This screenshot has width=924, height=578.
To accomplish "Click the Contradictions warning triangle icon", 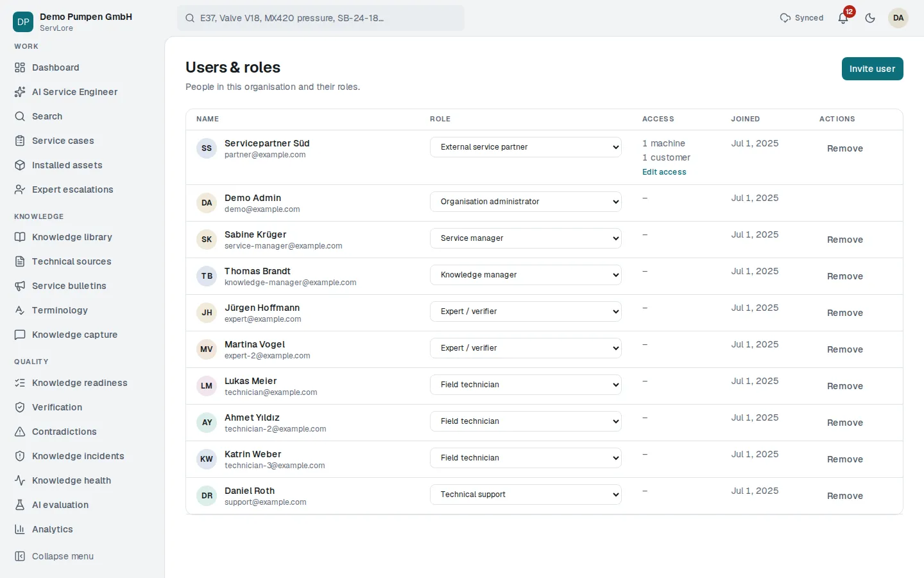I will [20, 432].
